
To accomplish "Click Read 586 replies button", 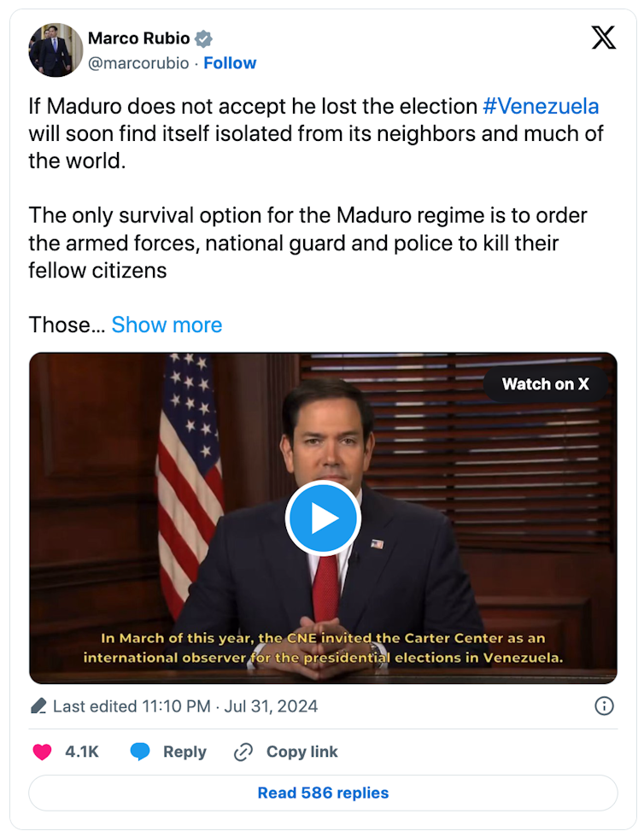I will pos(323,793).
